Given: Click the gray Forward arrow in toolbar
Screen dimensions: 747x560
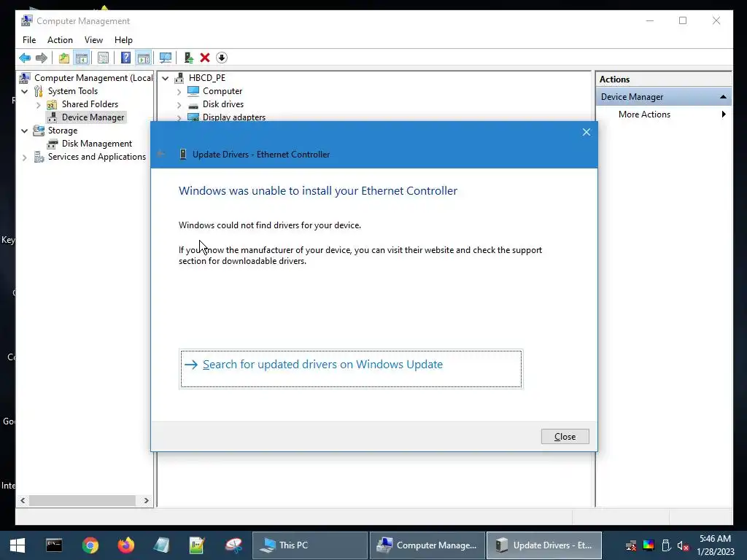Looking at the screenshot, I should click(42, 58).
